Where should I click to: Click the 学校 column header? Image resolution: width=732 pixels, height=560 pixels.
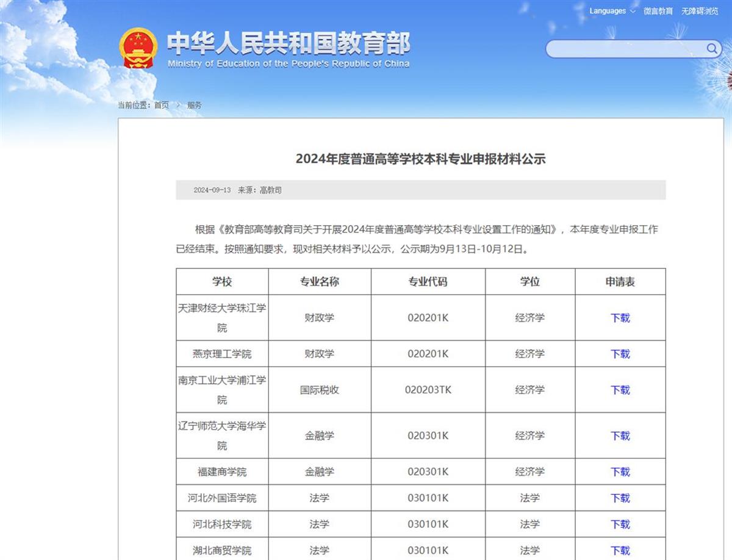click(x=222, y=282)
